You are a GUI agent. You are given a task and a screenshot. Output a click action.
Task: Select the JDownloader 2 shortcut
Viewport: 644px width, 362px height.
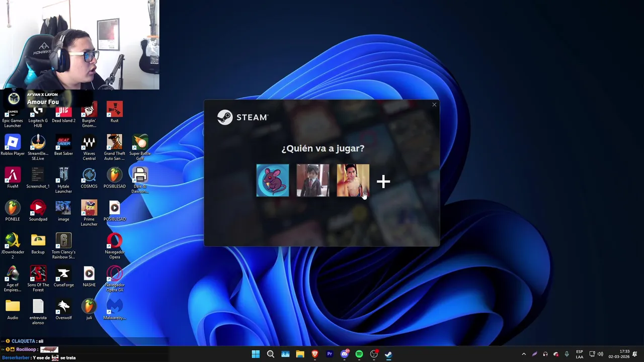(x=13, y=246)
